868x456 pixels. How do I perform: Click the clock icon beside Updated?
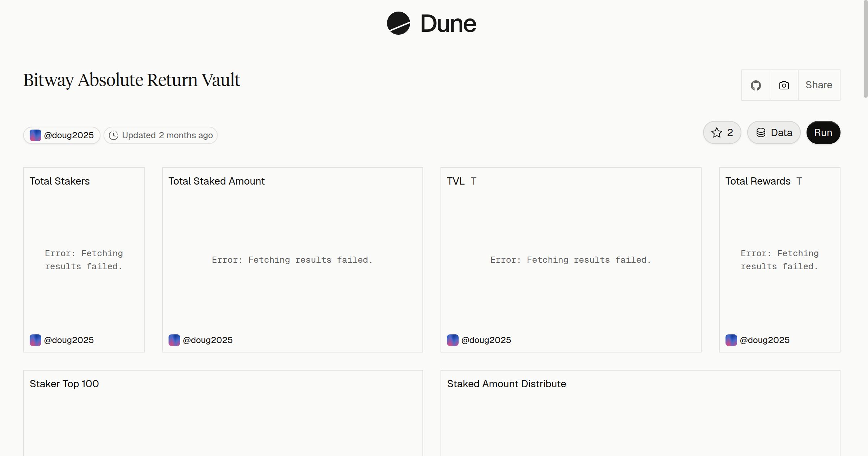tap(114, 135)
